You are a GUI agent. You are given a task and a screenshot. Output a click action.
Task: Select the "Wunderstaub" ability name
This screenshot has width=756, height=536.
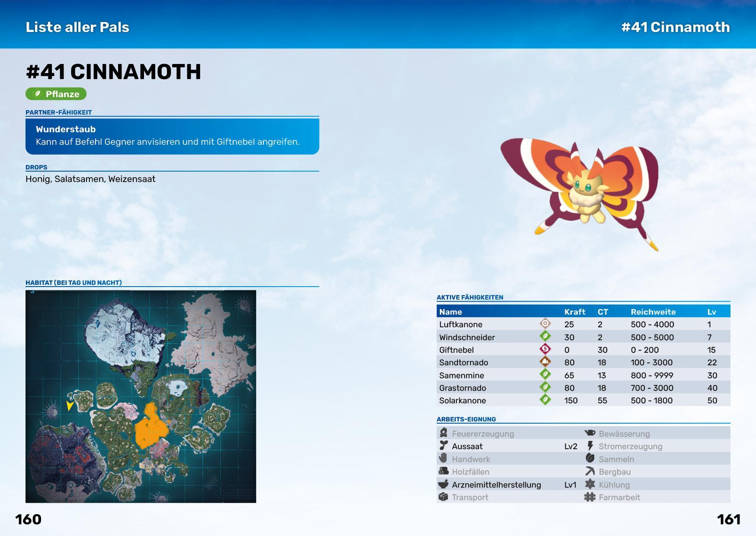click(66, 129)
